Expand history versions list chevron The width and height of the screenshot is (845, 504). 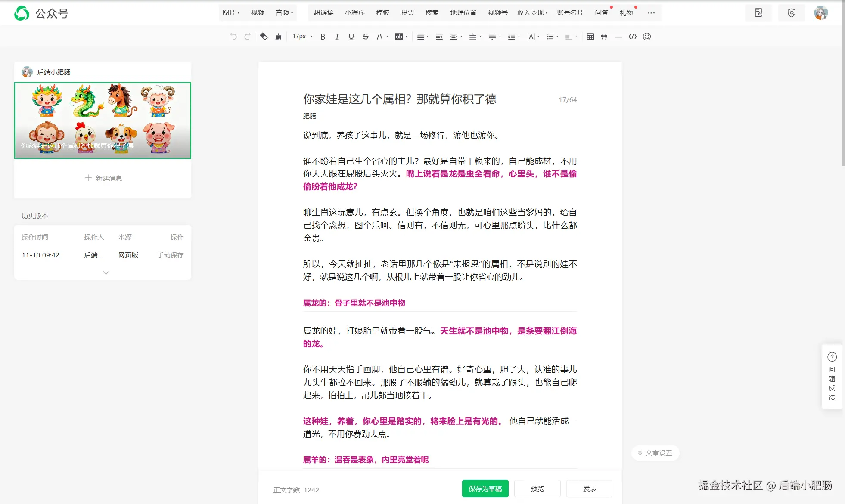point(106,272)
